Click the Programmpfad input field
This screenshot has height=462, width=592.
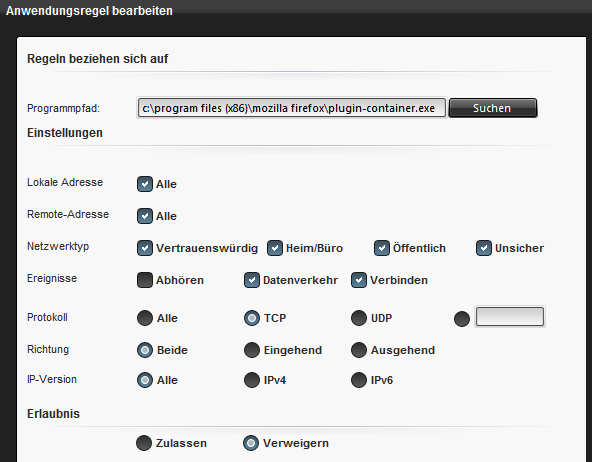[x=291, y=108]
